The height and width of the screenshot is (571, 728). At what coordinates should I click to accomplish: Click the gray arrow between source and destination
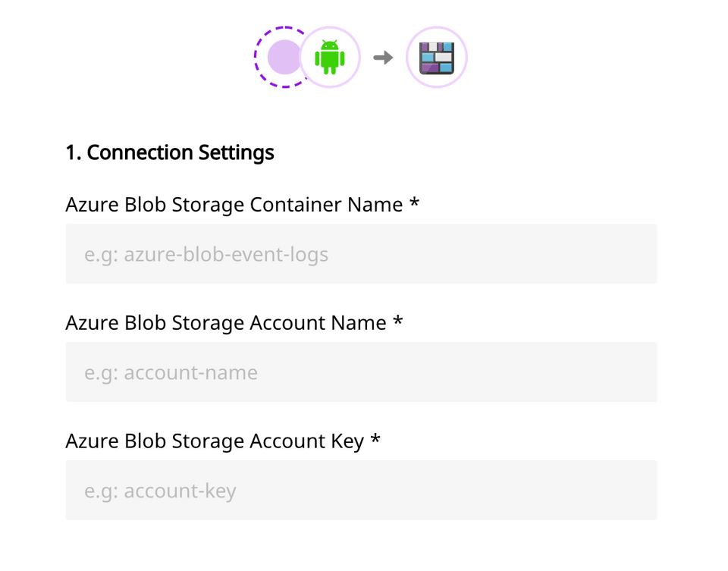coord(383,58)
